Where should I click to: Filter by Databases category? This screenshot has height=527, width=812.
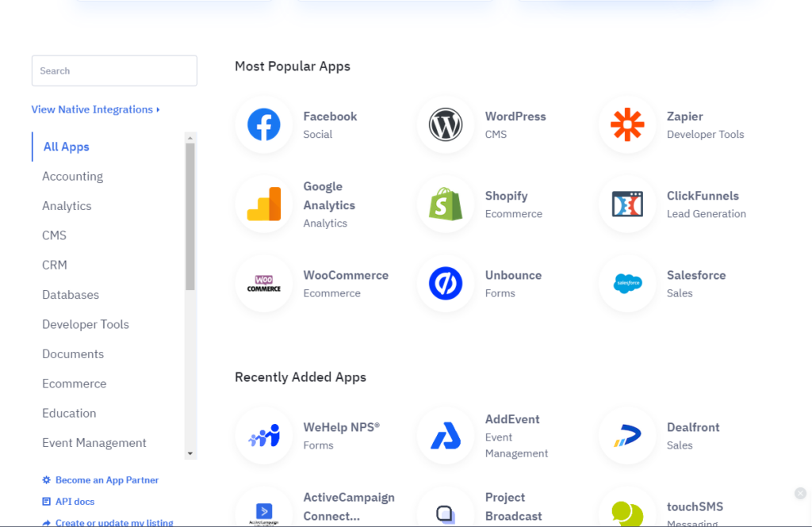pos(71,295)
